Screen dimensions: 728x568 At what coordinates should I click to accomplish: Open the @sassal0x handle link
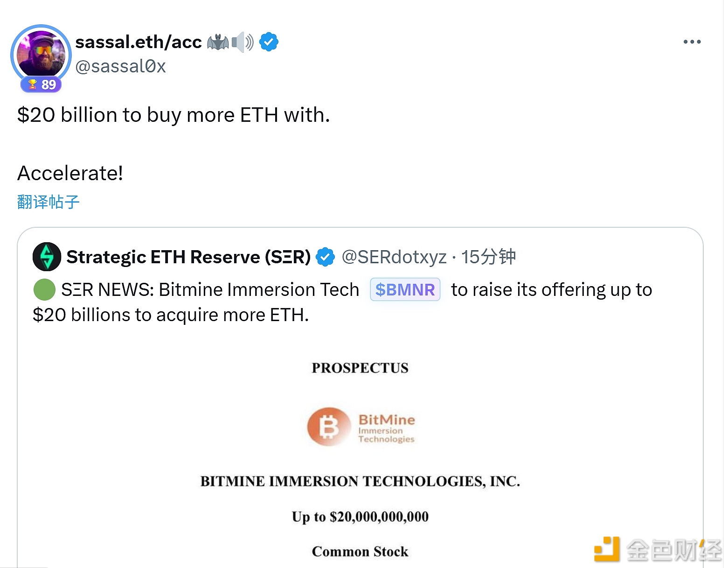point(120,66)
